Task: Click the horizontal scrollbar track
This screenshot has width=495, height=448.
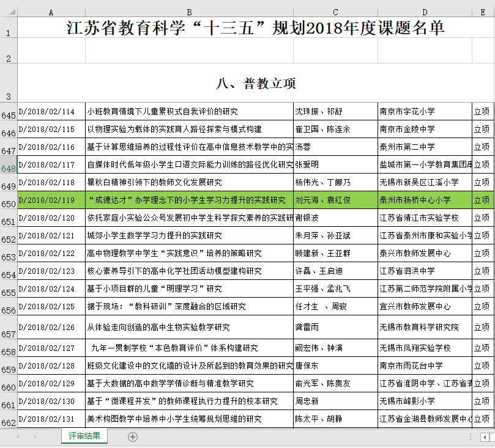Action: (491, 437)
